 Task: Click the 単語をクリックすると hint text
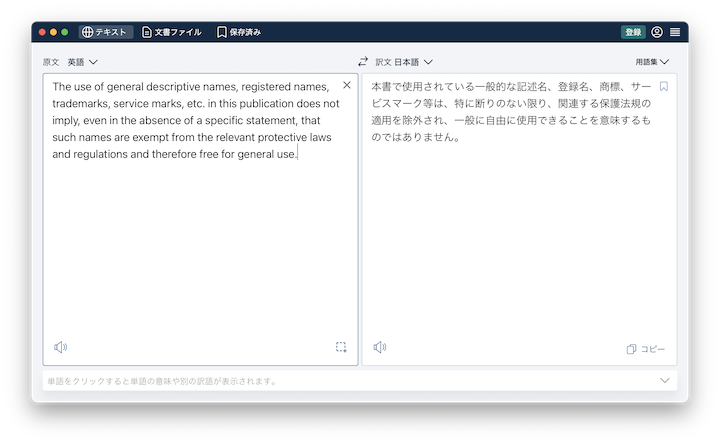click(x=161, y=381)
